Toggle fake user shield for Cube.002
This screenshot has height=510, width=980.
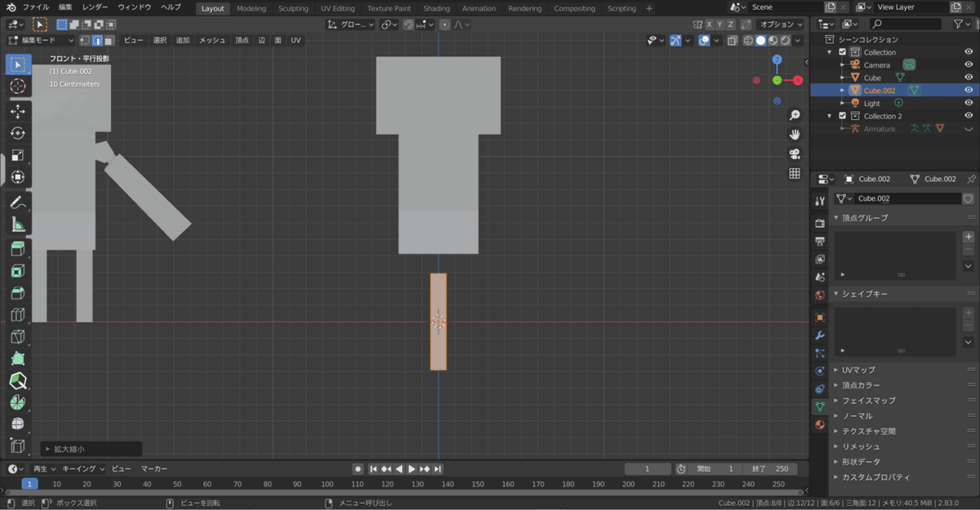coord(968,198)
